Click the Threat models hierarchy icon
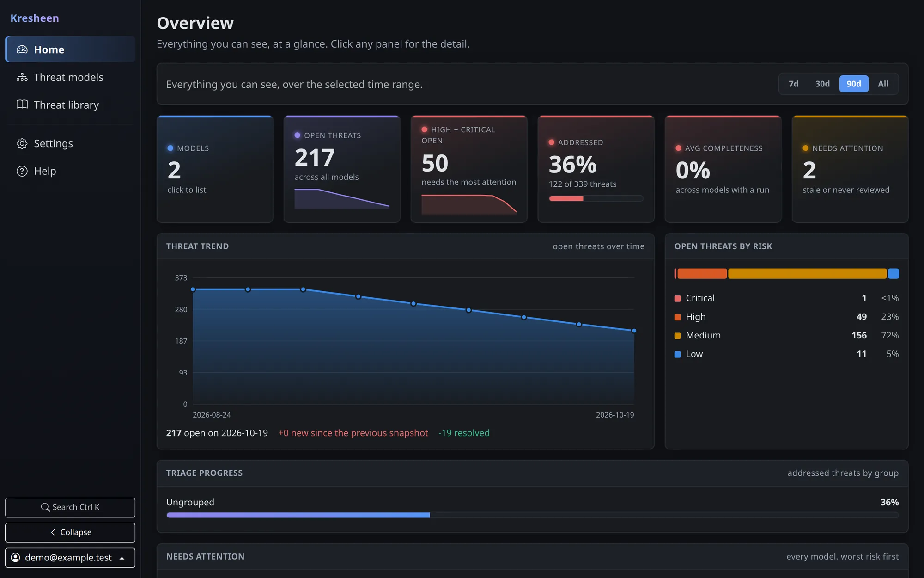 point(22,77)
